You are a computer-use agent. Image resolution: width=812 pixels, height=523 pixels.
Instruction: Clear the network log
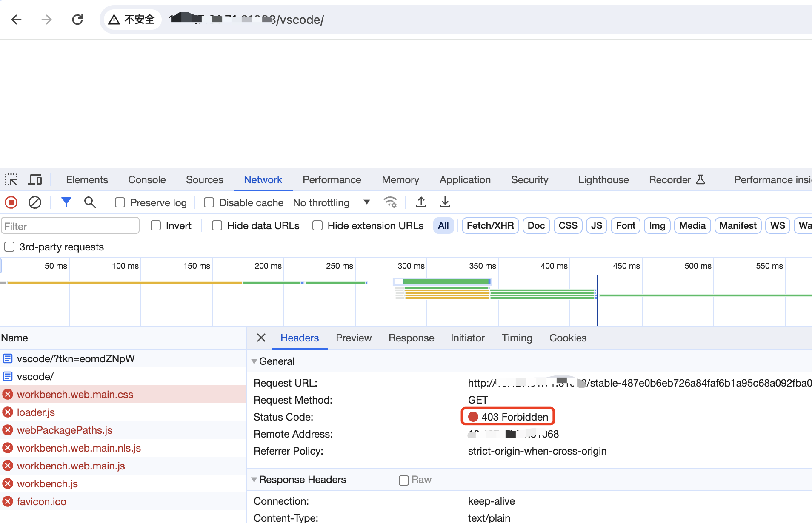pos(35,202)
